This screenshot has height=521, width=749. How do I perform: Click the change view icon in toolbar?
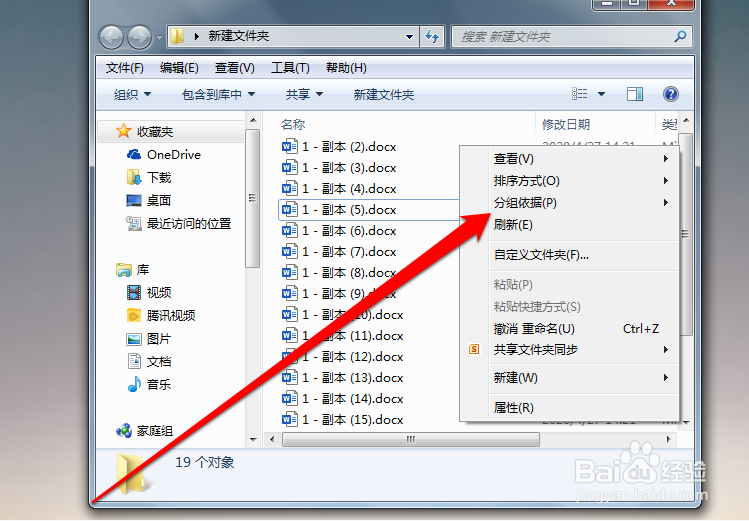point(579,94)
